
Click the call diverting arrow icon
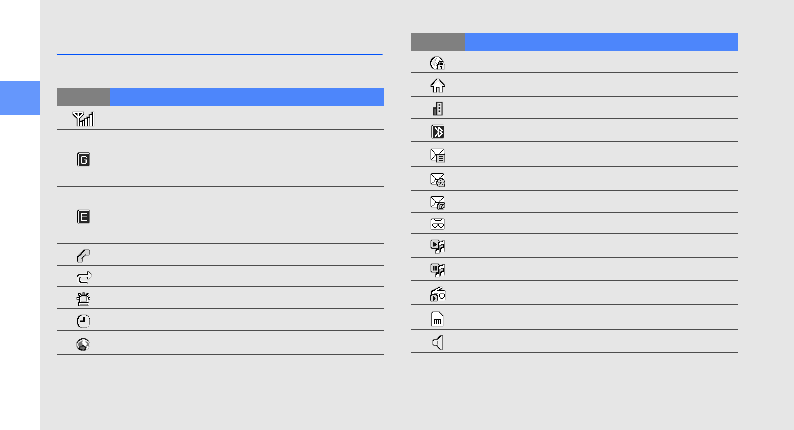83,277
